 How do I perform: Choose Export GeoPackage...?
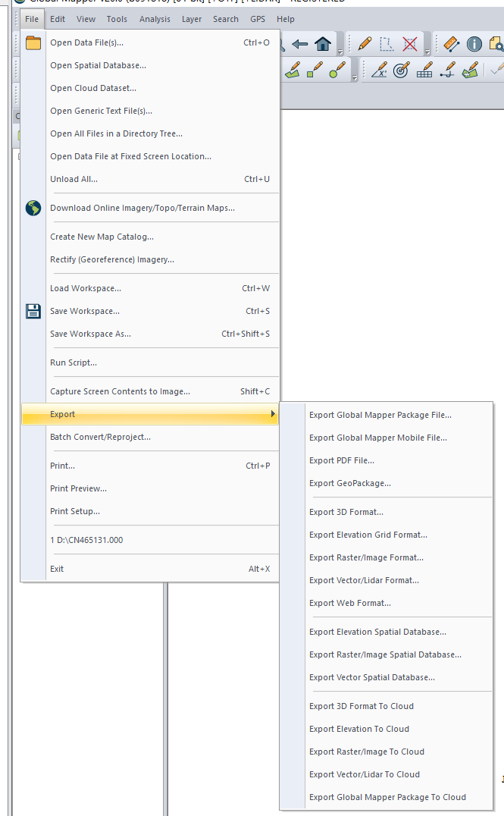[387, 483]
